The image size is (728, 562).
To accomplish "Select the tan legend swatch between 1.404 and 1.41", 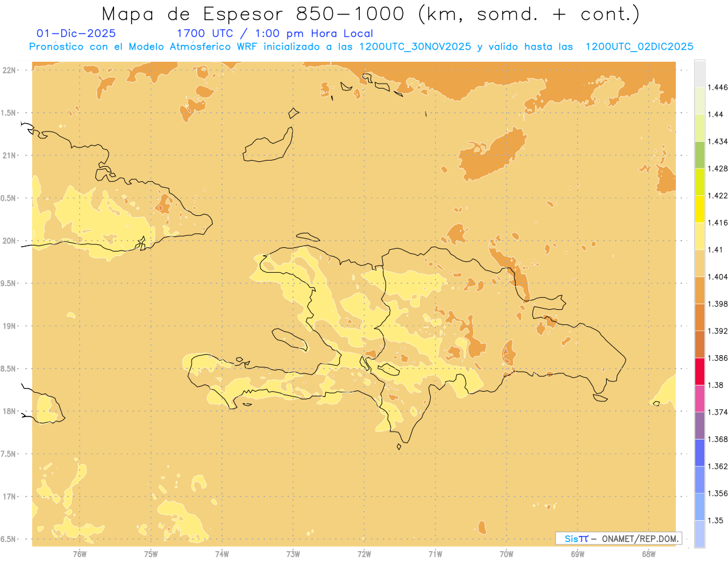I will 699,263.
